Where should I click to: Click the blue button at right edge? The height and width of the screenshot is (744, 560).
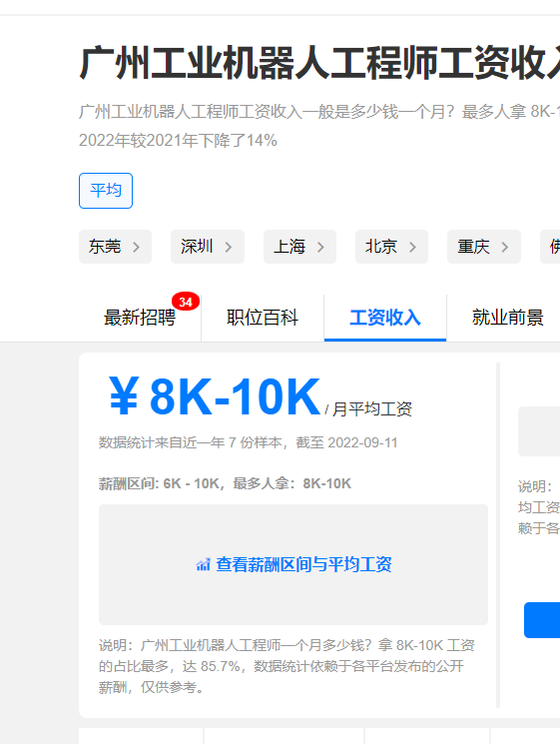(542, 620)
